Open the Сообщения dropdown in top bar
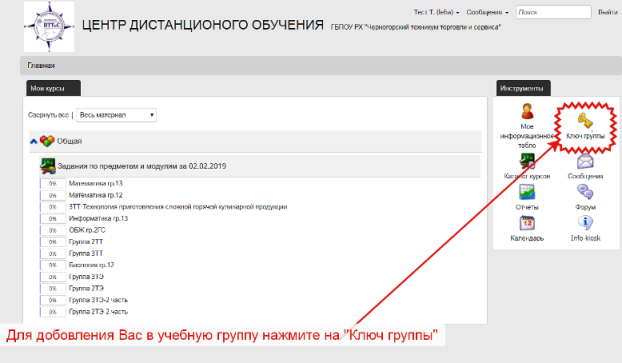 point(487,12)
